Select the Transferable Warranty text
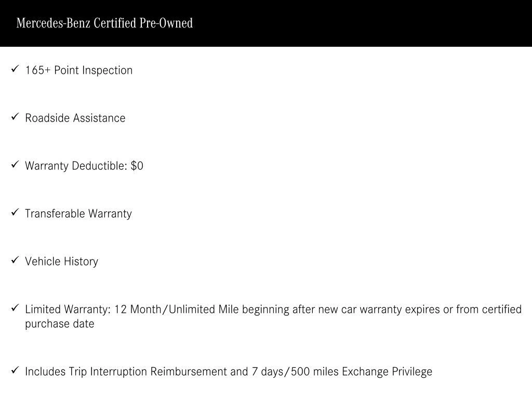532x399 pixels. coord(78,214)
